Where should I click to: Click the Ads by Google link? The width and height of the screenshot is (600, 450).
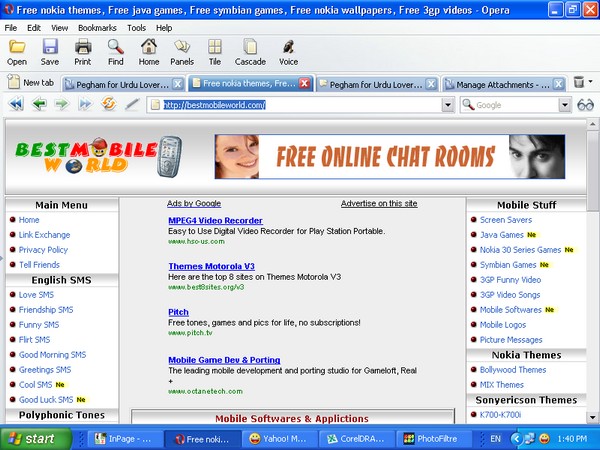(x=194, y=203)
